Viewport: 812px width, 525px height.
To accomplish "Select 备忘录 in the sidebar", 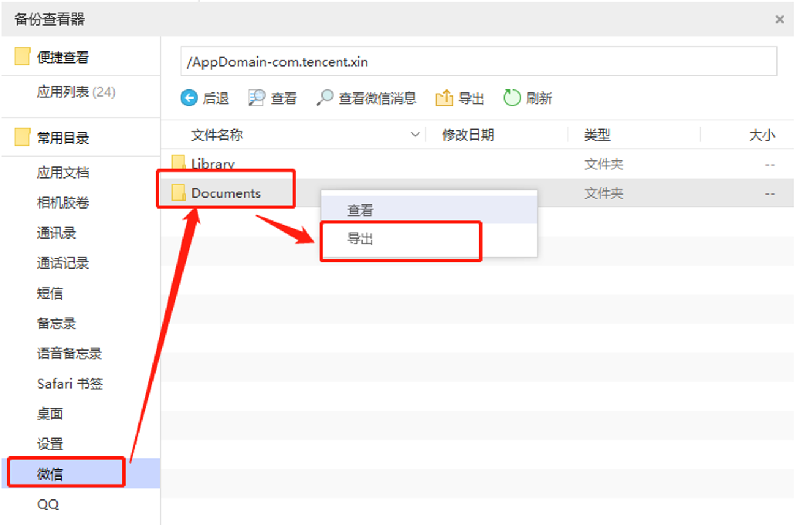I will (56, 323).
